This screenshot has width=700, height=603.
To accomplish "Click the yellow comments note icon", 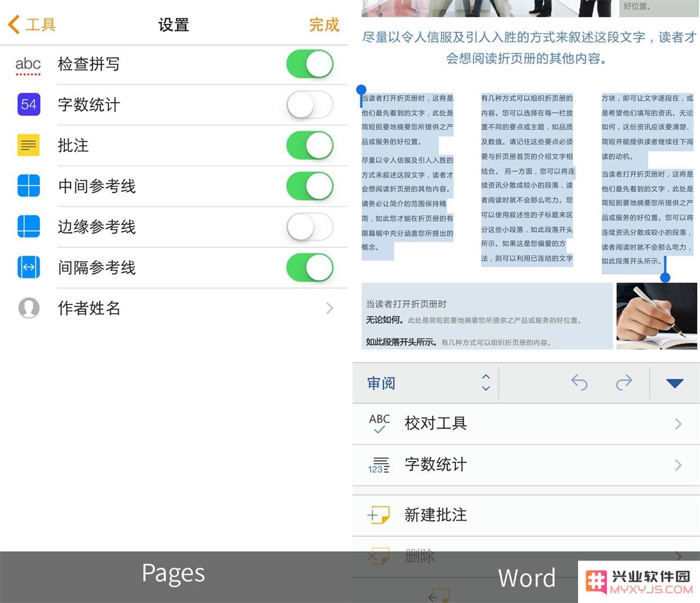I will click(x=29, y=145).
